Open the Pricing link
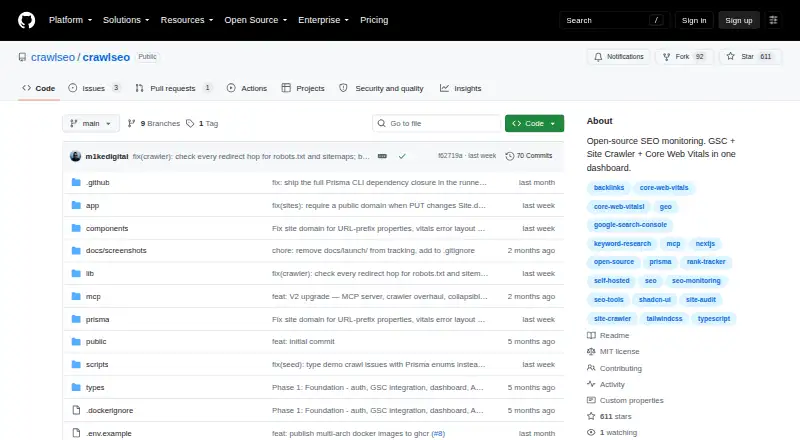The height and width of the screenshot is (440, 800). click(374, 20)
